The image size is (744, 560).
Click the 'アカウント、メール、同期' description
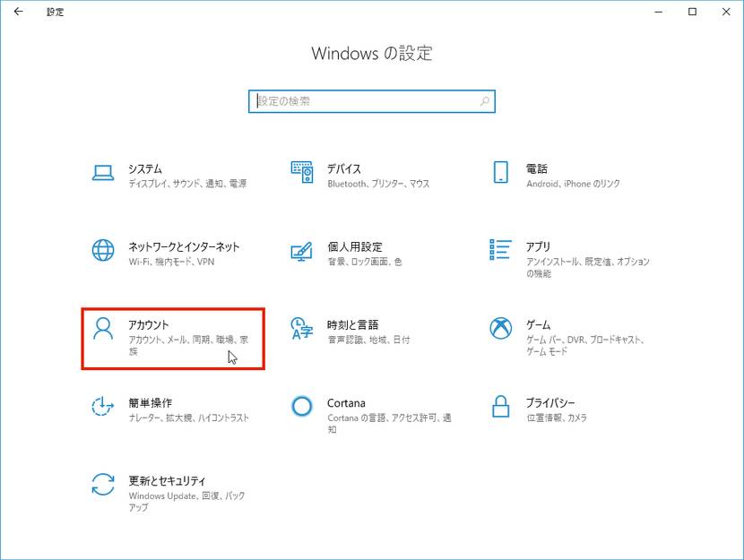pos(188,345)
